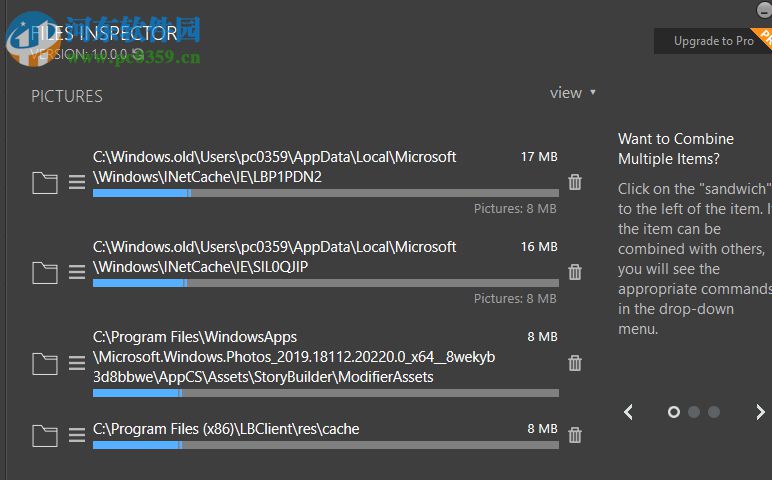Select the second tip pagination dot
Viewport: 772px width, 480px height.
click(x=694, y=412)
